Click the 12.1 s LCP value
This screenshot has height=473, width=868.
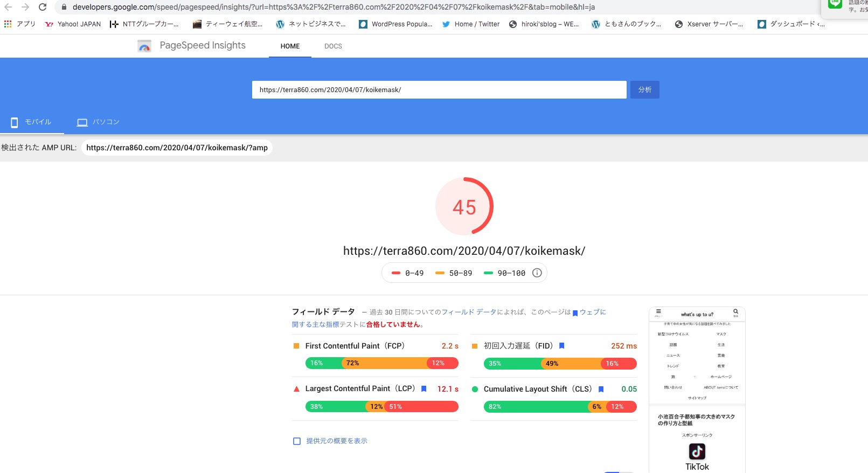[448, 389]
